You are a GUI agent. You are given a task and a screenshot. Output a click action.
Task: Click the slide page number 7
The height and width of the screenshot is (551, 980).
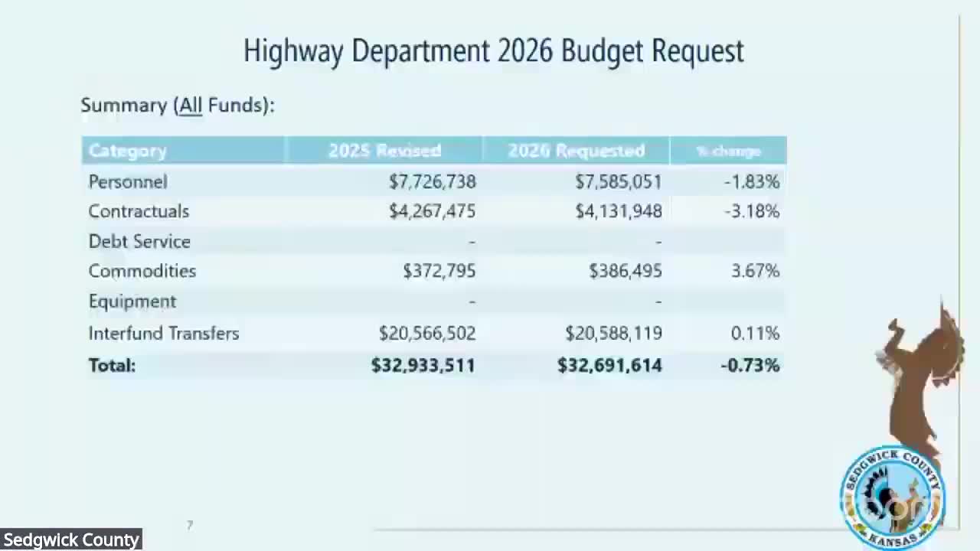[190, 525]
